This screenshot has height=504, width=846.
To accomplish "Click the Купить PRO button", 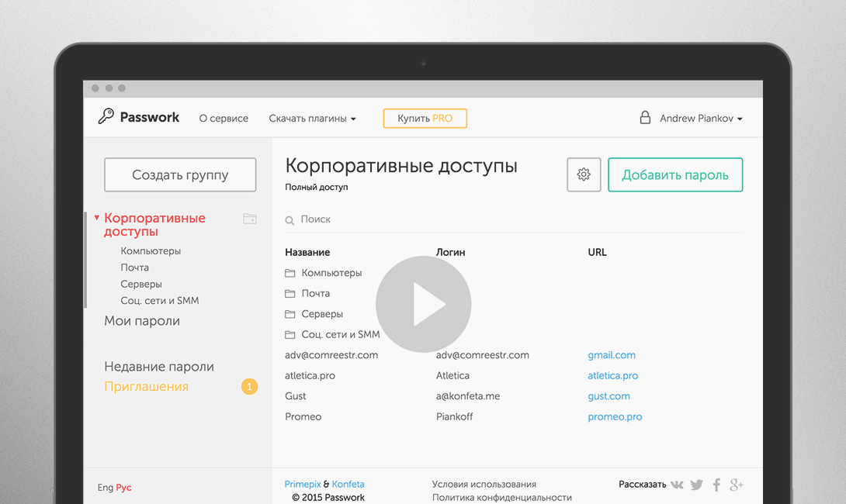I will click(x=425, y=119).
